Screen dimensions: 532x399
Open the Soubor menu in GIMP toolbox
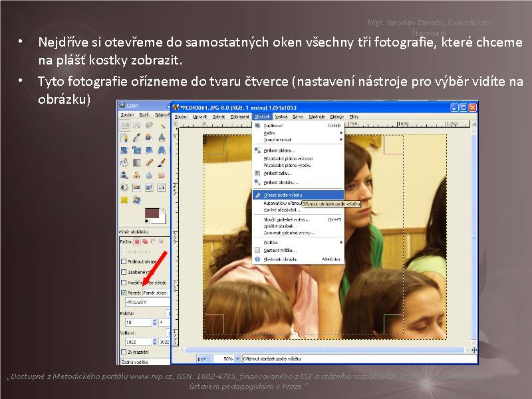pos(128,114)
